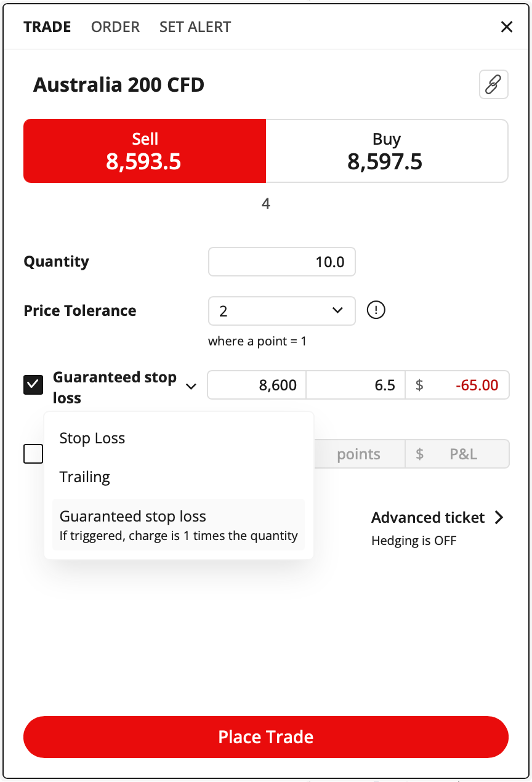Open the Advanced ticket arrow

pos(499,518)
